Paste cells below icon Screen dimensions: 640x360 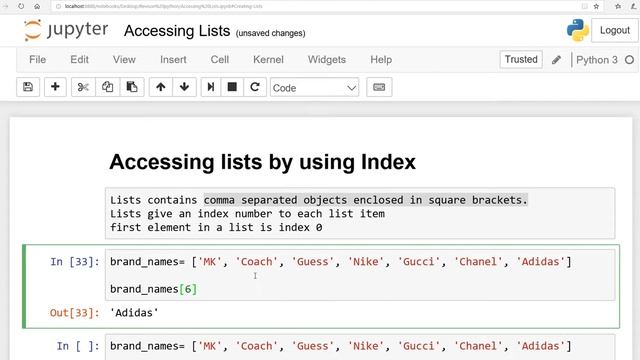tap(132, 87)
